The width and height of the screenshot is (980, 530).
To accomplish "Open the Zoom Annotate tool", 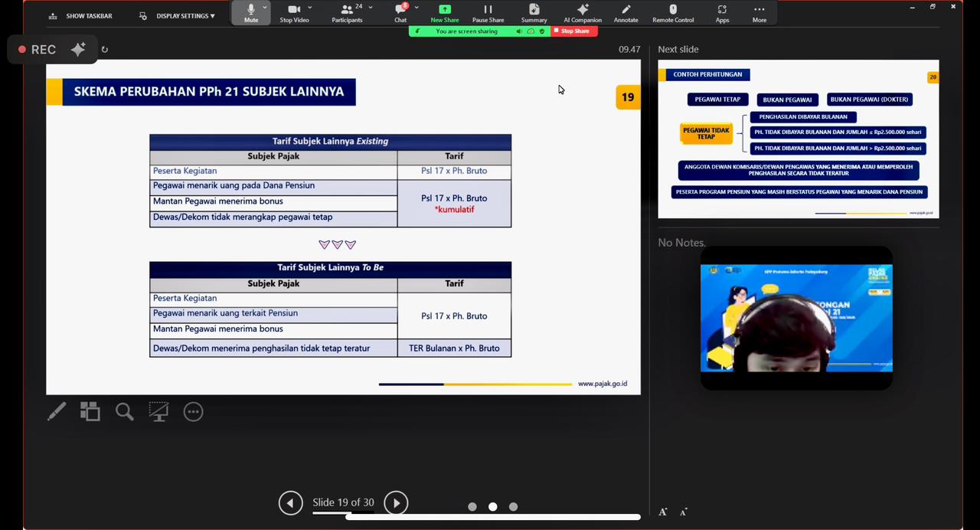I will (x=626, y=13).
